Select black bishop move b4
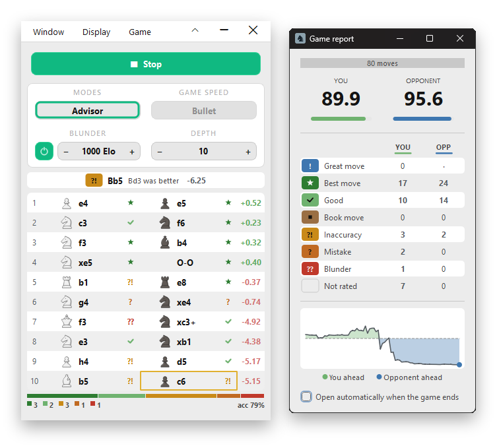The height and width of the screenshot is (448, 497). coord(182,243)
